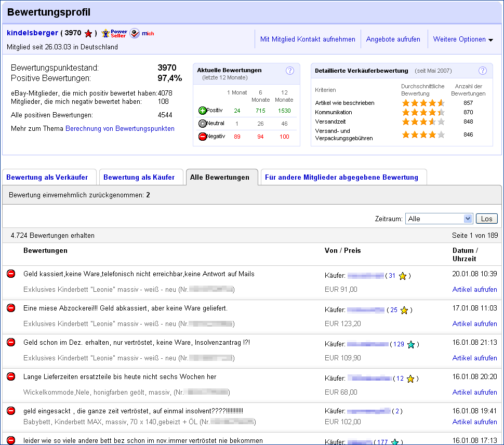Click yellow star of buyer with 12 ratings
The width and height of the screenshot is (504, 445).
point(410,379)
